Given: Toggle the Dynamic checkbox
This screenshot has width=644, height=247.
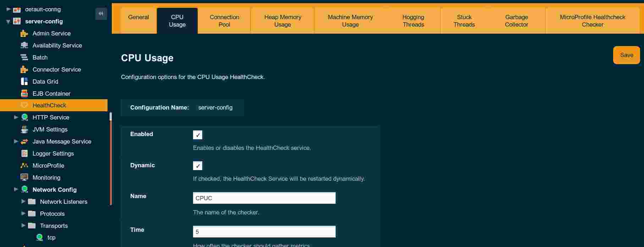Looking at the screenshot, I should coord(198,166).
